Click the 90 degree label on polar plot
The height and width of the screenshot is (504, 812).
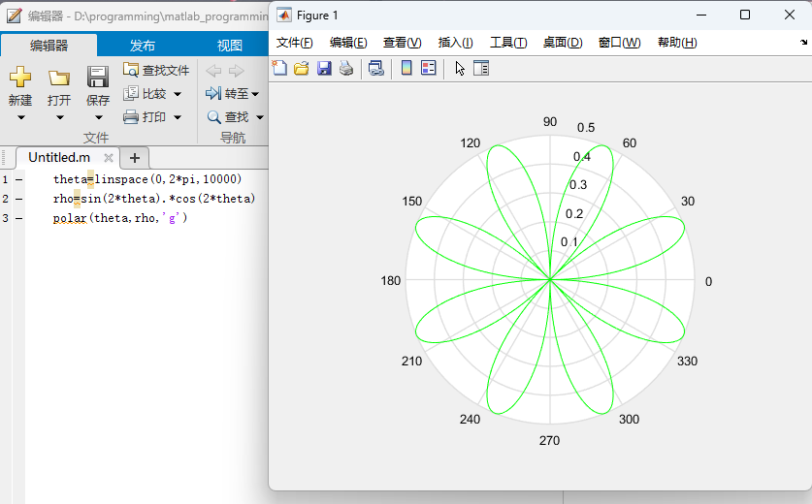pyautogui.click(x=550, y=121)
